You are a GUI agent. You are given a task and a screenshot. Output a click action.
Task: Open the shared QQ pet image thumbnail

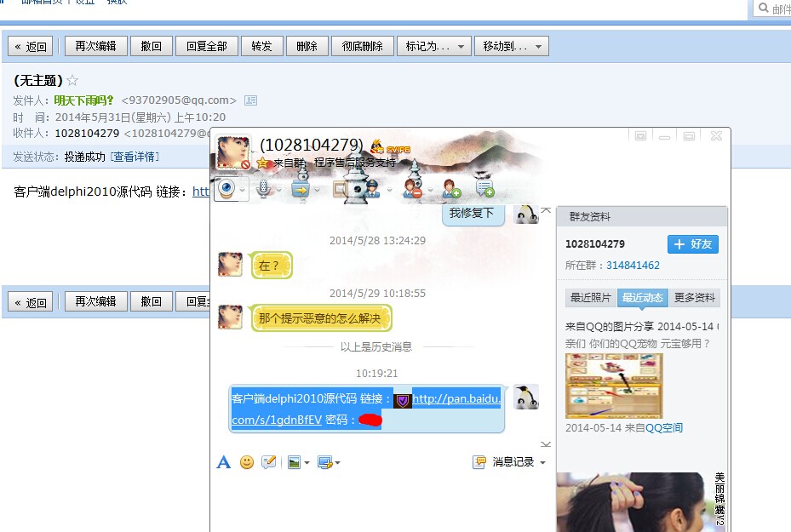pyautogui.click(x=614, y=386)
